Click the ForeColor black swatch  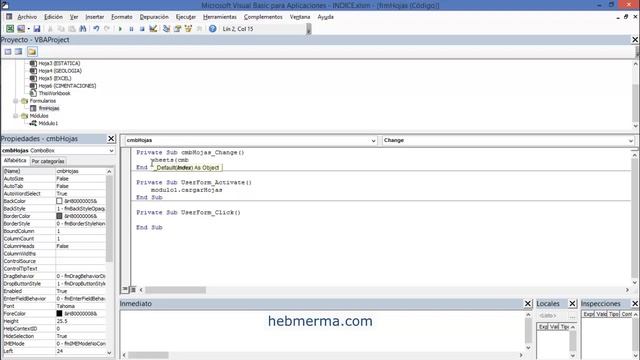pyautogui.click(x=59, y=313)
